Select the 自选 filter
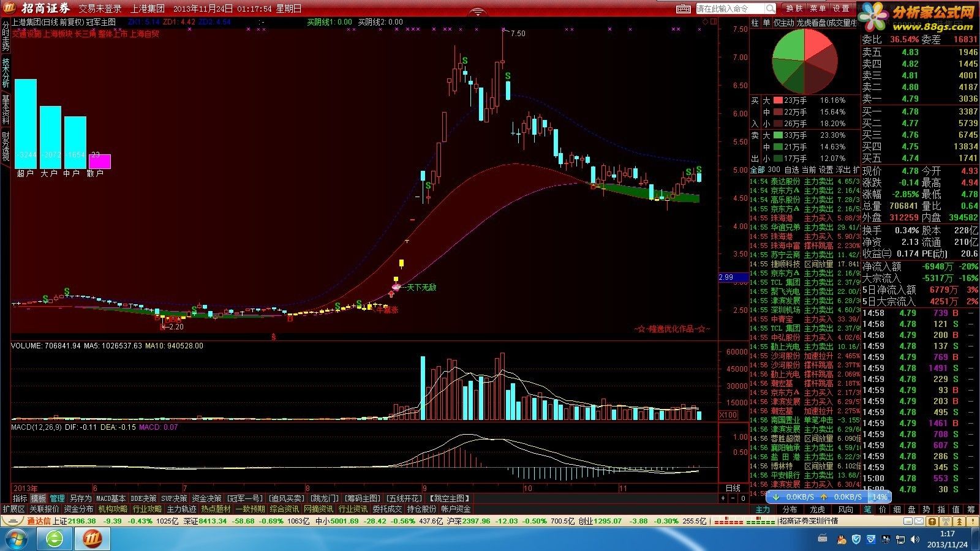The height and width of the screenshot is (551, 980). tap(791, 170)
